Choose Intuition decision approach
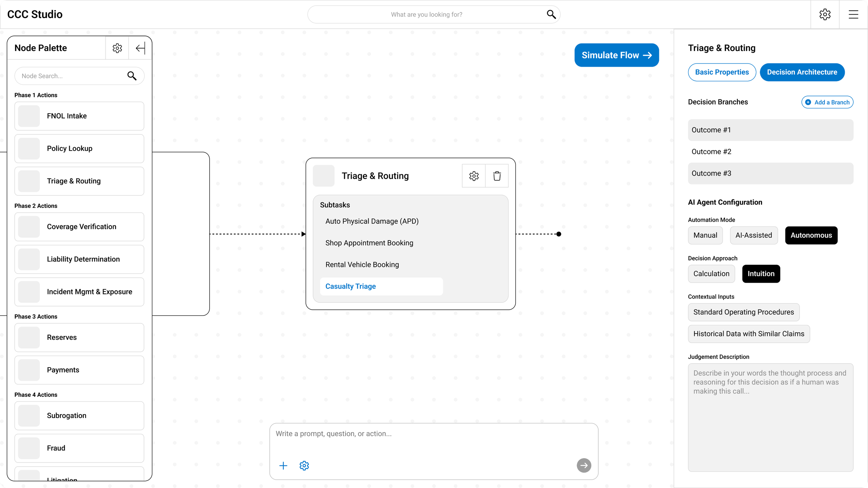The width and height of the screenshot is (868, 488). pos(761,274)
